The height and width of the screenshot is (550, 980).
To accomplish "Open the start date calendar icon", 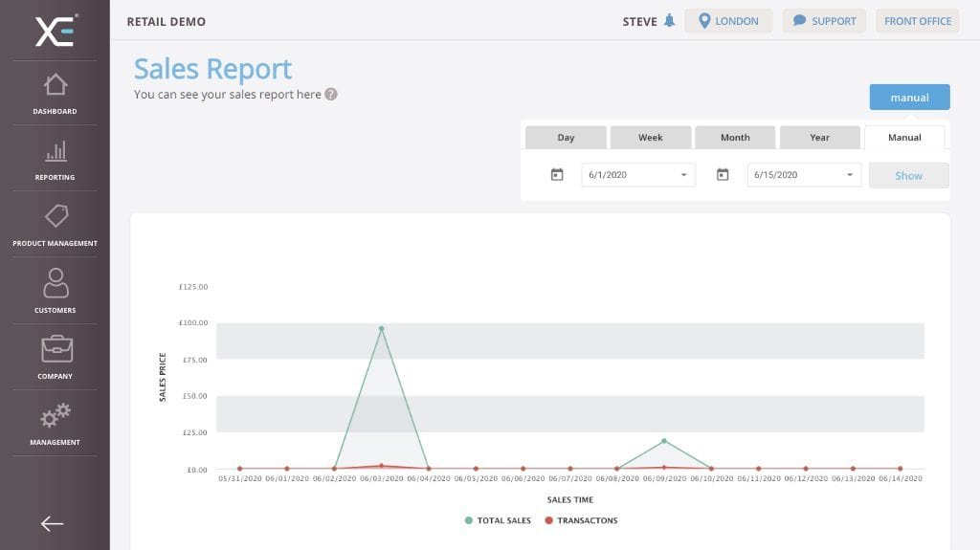I will [557, 175].
